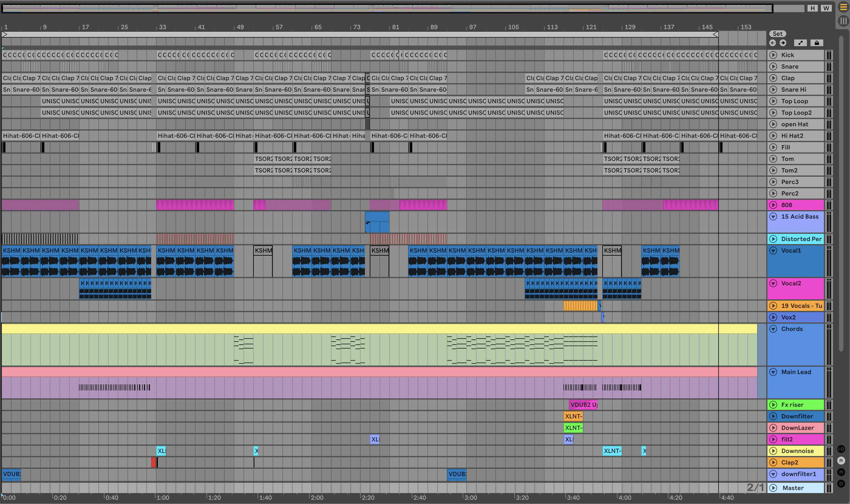Select the VDUB2 clip on Fx riser track
This screenshot has height=504, width=850.
(583, 405)
